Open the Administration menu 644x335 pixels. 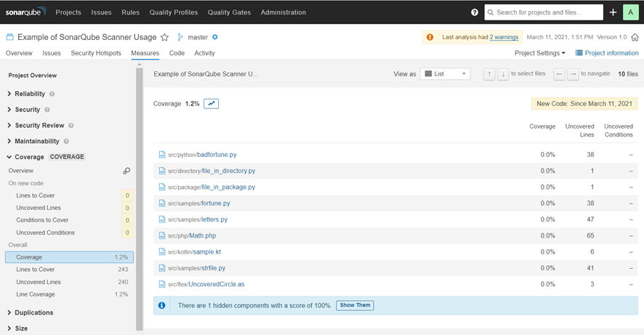point(283,12)
